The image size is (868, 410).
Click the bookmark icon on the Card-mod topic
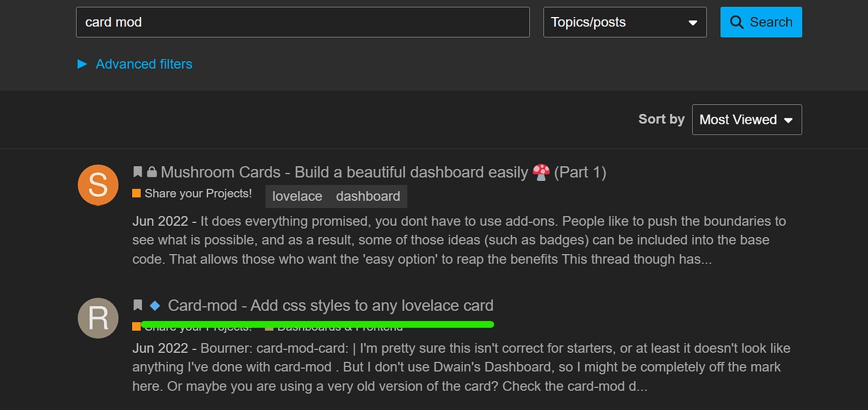pos(138,304)
